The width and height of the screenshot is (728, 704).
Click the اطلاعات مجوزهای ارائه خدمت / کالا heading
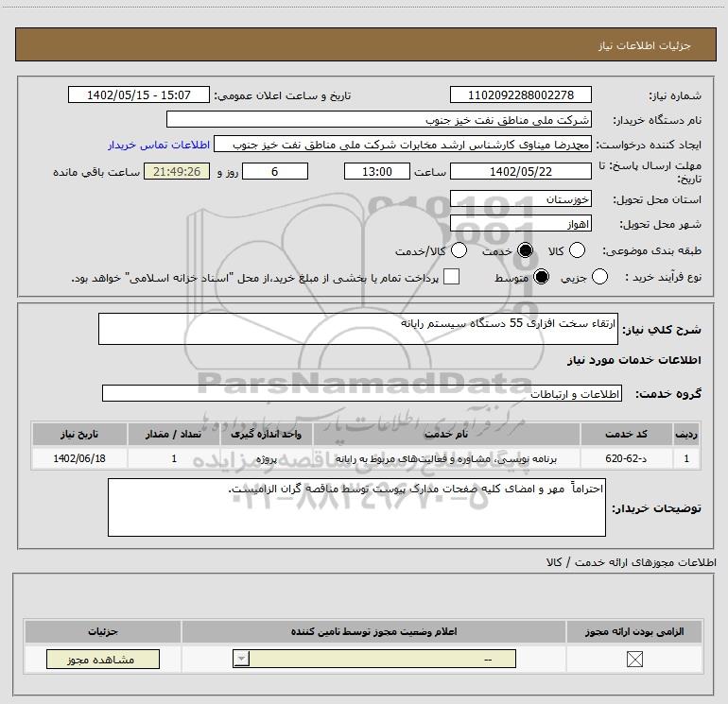tap(631, 562)
